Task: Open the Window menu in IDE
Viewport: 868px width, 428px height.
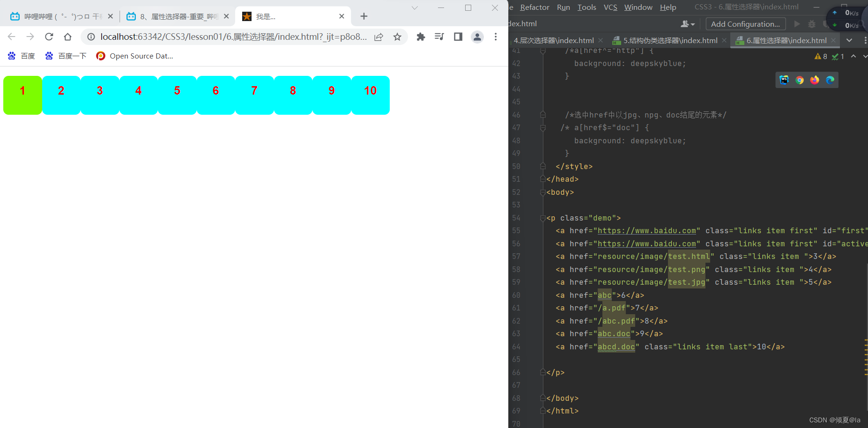Action: coord(638,7)
